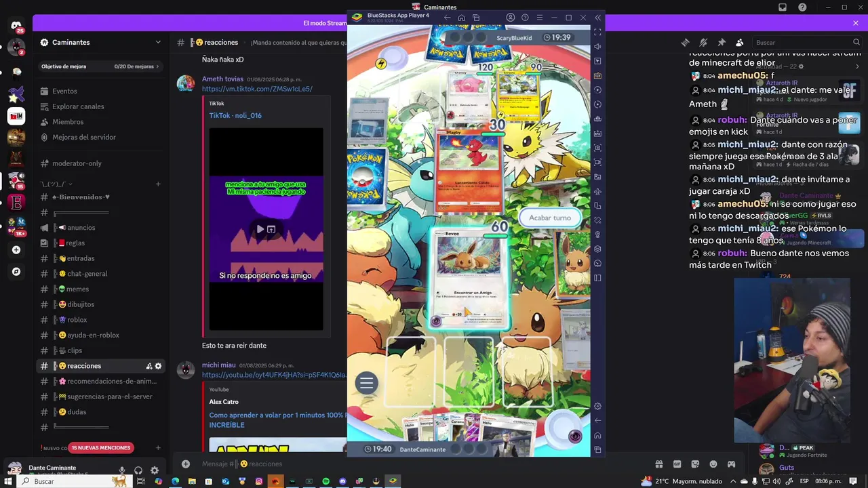Open Discord user settings gear
Image resolution: width=868 pixels, height=488 pixels.
(x=155, y=470)
